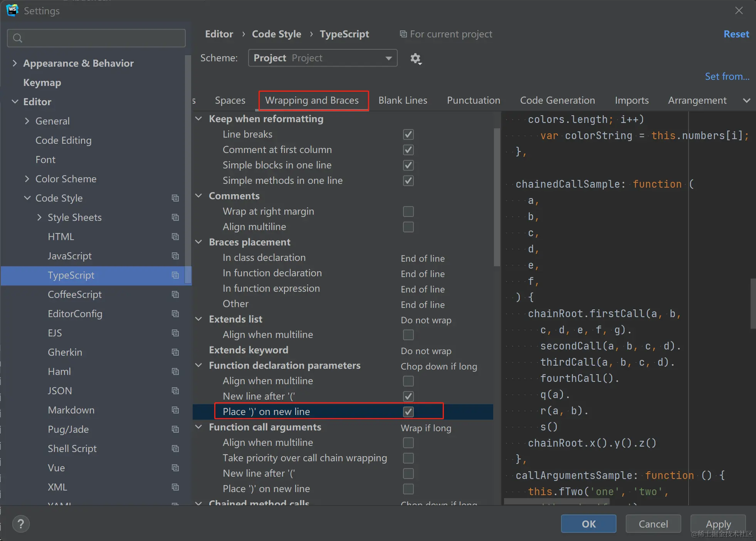This screenshot has width=756, height=541.
Task: Toggle the Place ')' on new line checkbox under Function declaration parameters
Action: [x=408, y=412]
